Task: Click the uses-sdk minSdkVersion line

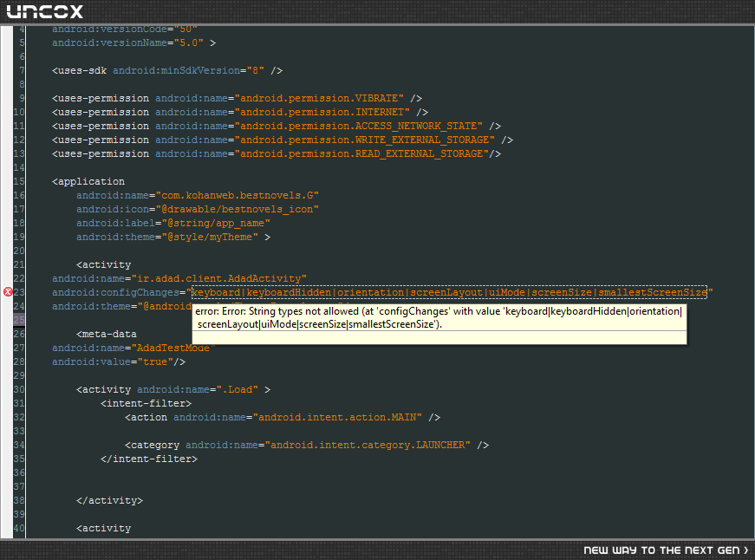Action: [x=167, y=71]
